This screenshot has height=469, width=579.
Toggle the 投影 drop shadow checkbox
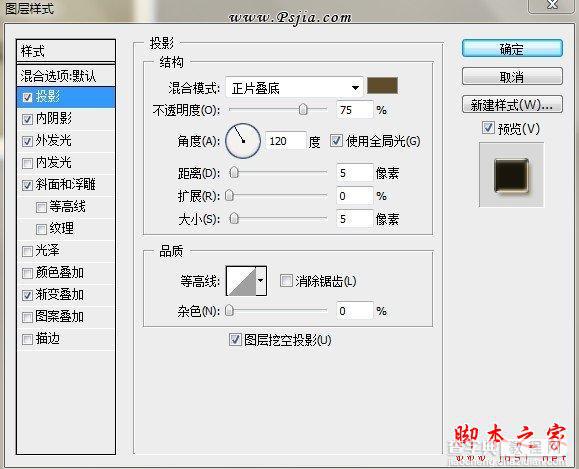click(x=27, y=97)
